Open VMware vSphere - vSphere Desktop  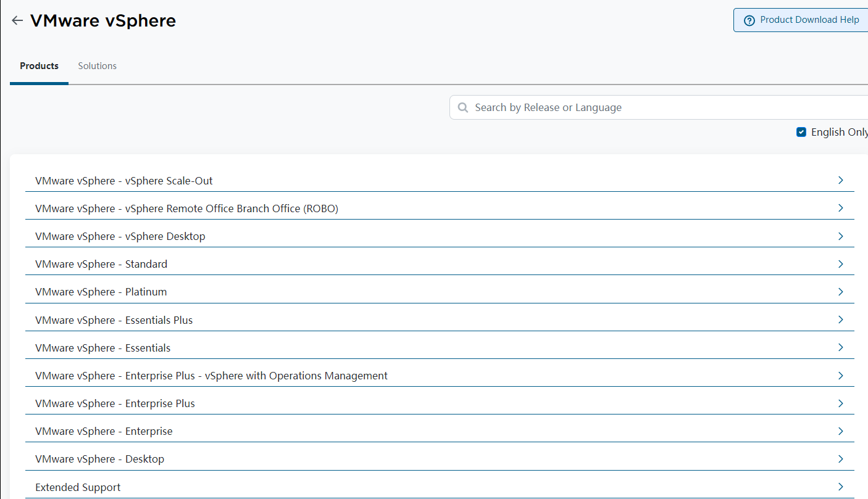point(120,236)
